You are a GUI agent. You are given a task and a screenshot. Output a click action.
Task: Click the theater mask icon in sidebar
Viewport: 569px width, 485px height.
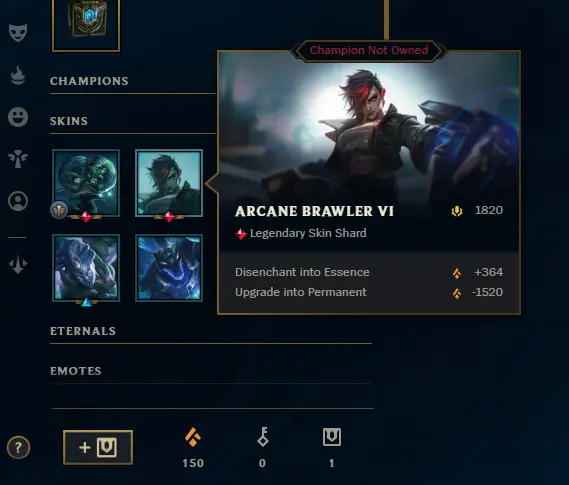coord(18,33)
